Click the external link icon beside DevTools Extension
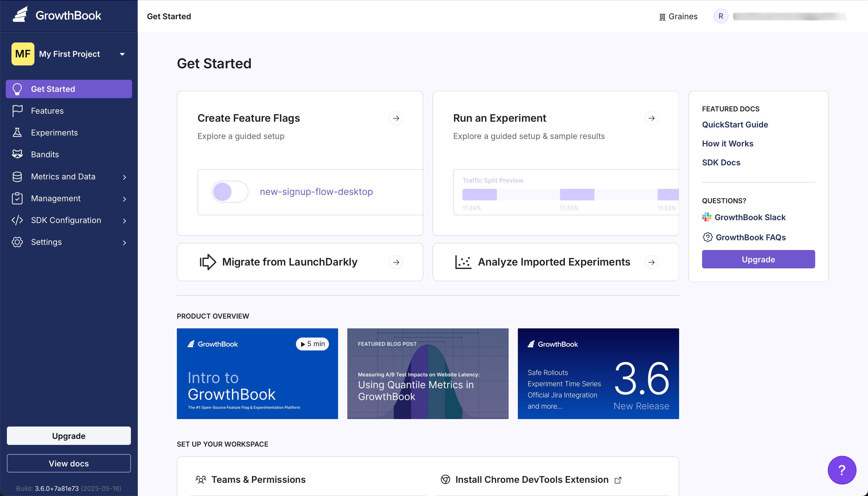868x496 pixels. pos(618,480)
